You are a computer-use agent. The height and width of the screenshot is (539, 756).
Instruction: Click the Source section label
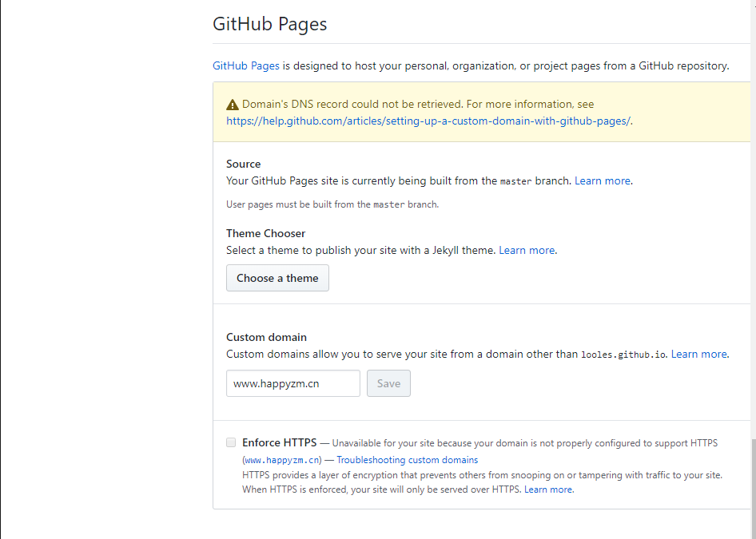(x=244, y=164)
